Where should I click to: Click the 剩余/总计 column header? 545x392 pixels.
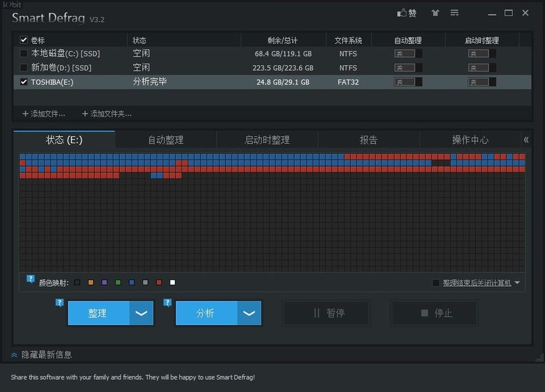[282, 40]
